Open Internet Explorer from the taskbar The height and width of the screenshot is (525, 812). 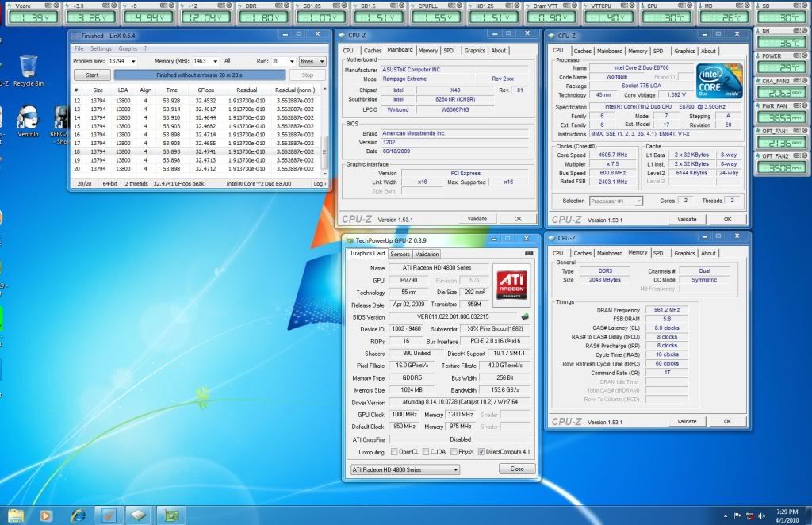point(78,515)
